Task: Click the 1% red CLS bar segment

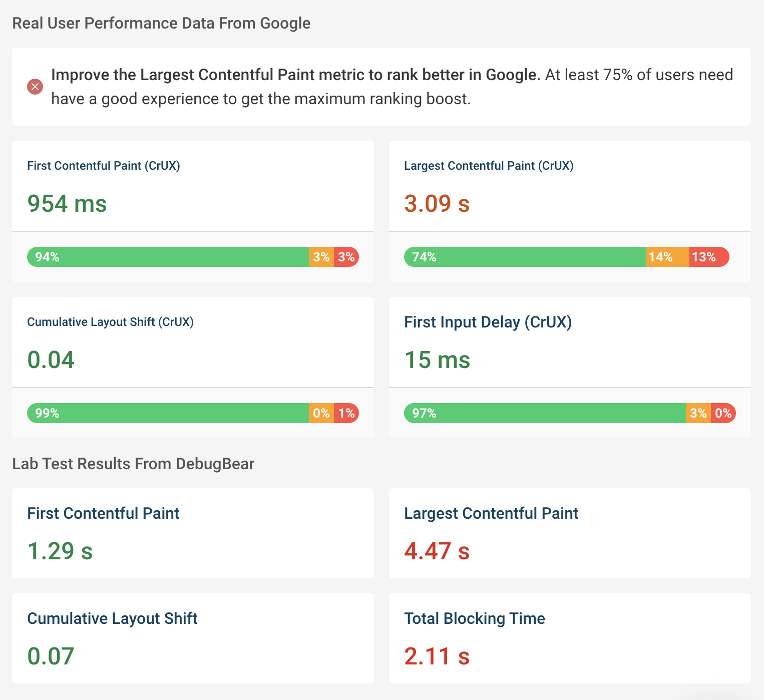Action: tap(346, 413)
